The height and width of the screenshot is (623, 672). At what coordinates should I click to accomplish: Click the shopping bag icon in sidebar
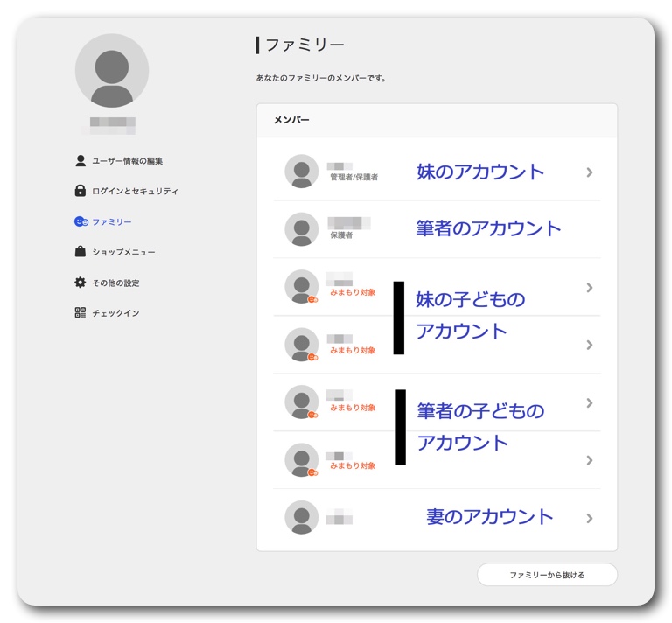click(x=80, y=252)
